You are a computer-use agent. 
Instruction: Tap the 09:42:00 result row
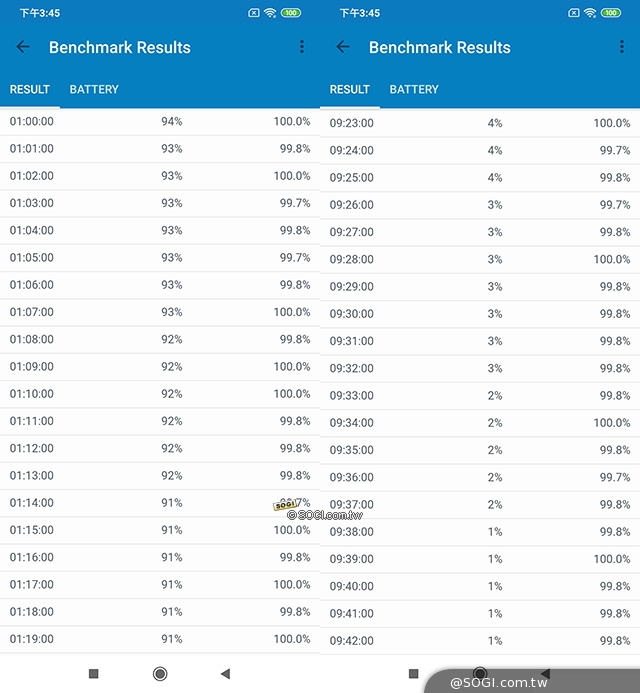[x=480, y=640]
